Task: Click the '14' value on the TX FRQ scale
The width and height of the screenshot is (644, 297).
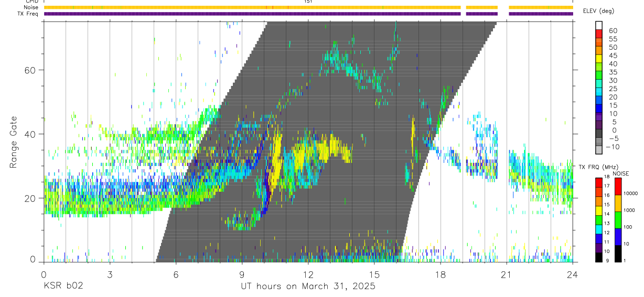Action: [x=607, y=214]
